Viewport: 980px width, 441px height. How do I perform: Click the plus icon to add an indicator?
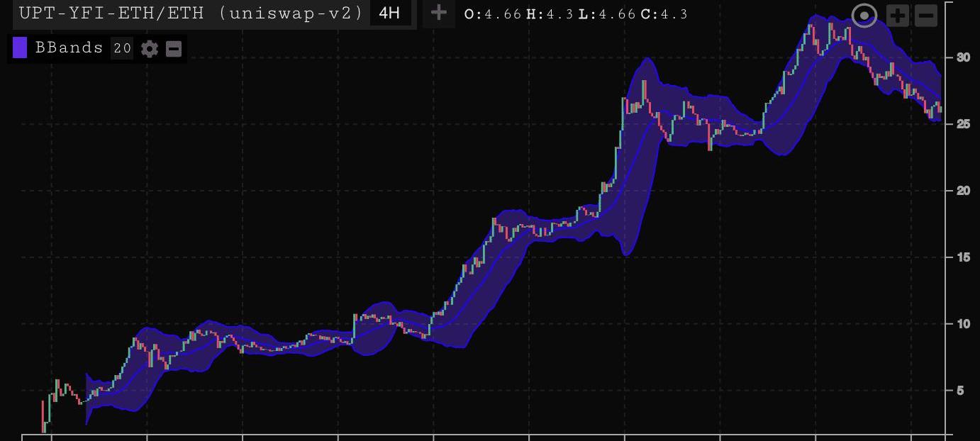(x=438, y=13)
